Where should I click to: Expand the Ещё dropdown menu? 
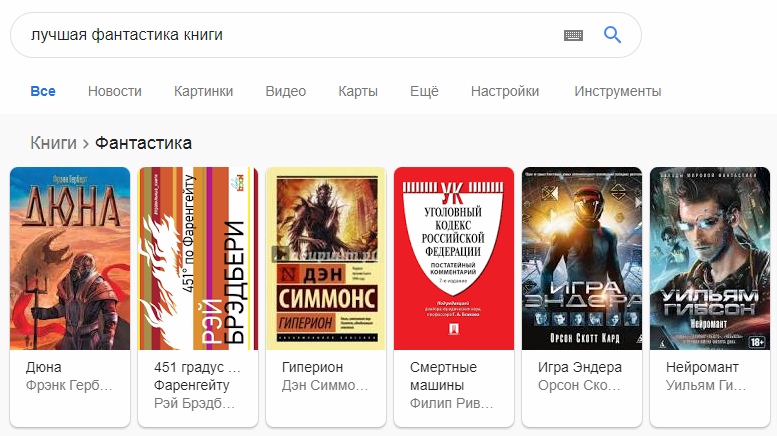point(424,91)
